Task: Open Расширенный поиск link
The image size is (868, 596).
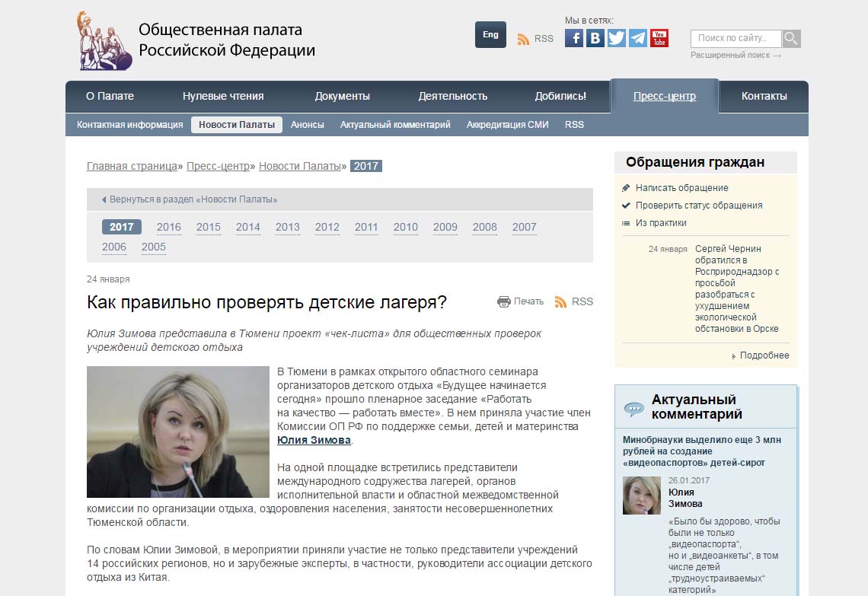Action: coord(736,56)
